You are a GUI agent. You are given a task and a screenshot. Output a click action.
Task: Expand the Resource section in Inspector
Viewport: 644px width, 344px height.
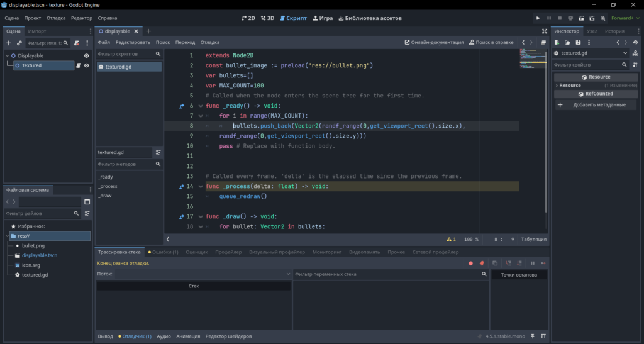point(557,86)
